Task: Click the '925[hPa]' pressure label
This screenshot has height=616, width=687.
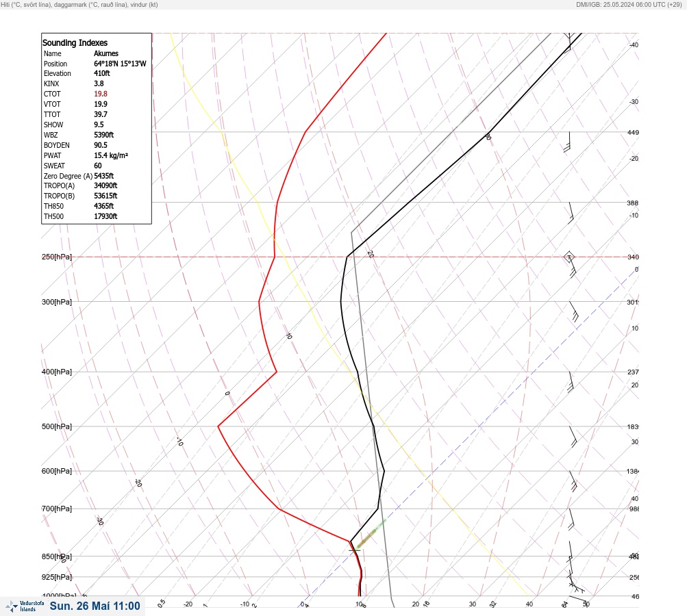Action: pos(57,577)
